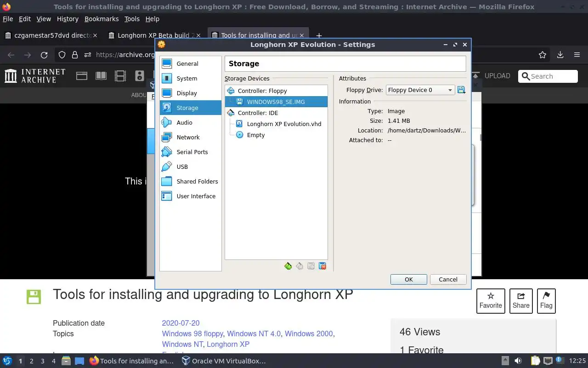The height and width of the screenshot is (368, 588).
Task: Dismiss the dialog with Cancel
Action: [x=448, y=279]
